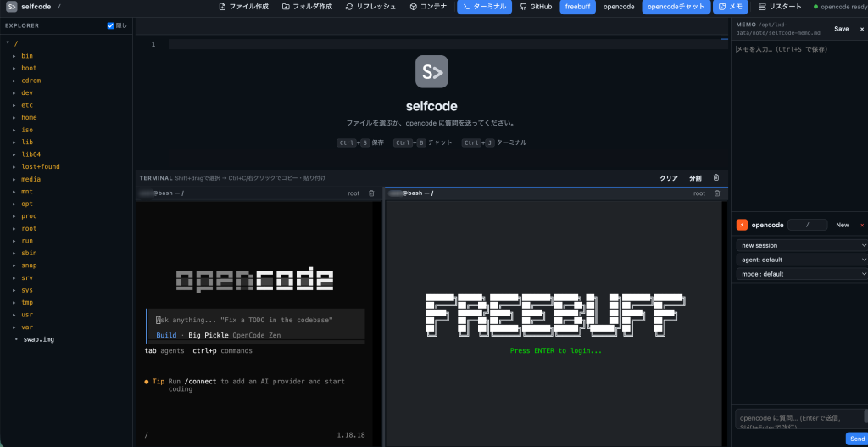868x447 pixels.
Task: Focus the memo text area
Action: (799, 125)
